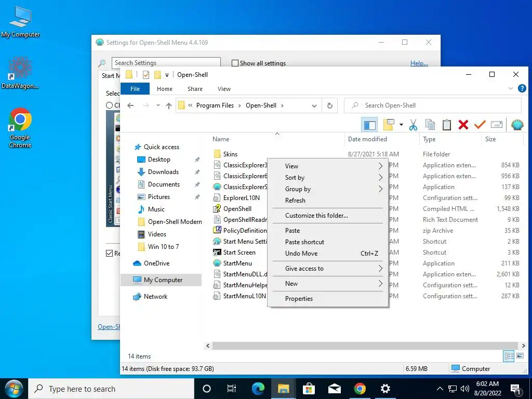
Task: Switch to the Share ribbon tab
Action: tap(195, 89)
